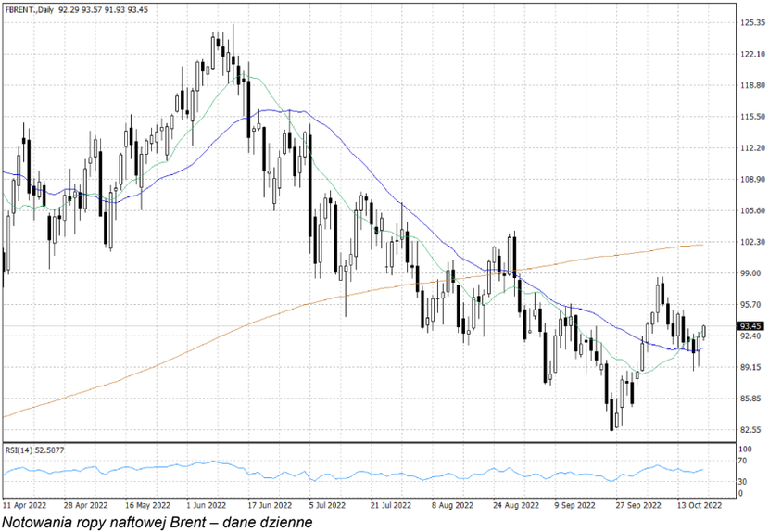Click the last candlestick on the chart
This screenshot has width=769, height=532.
(x=704, y=331)
